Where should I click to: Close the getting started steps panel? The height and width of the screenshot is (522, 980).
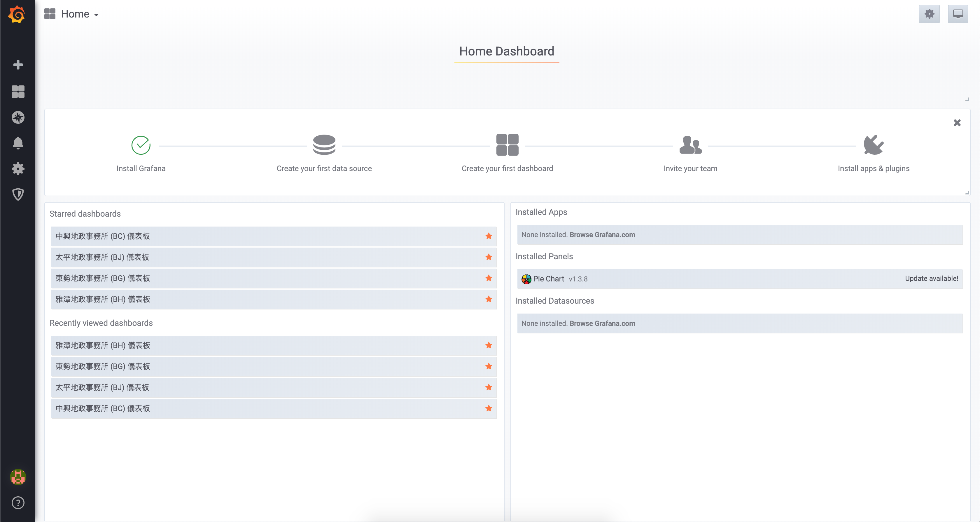[x=957, y=123]
